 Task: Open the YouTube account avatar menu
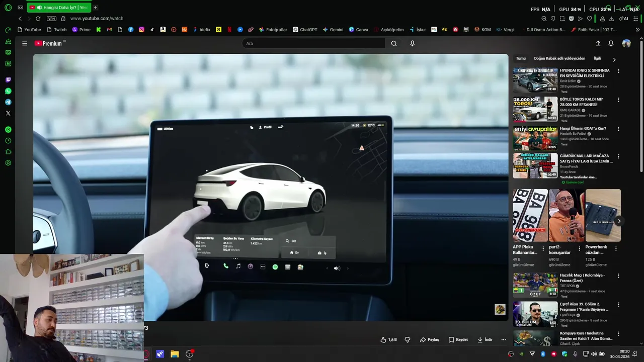(x=626, y=44)
